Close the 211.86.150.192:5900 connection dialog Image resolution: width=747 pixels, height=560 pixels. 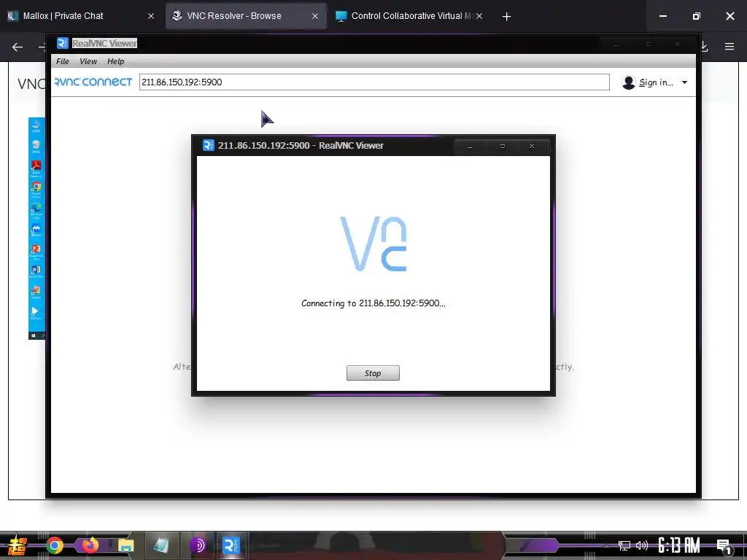coord(532,146)
